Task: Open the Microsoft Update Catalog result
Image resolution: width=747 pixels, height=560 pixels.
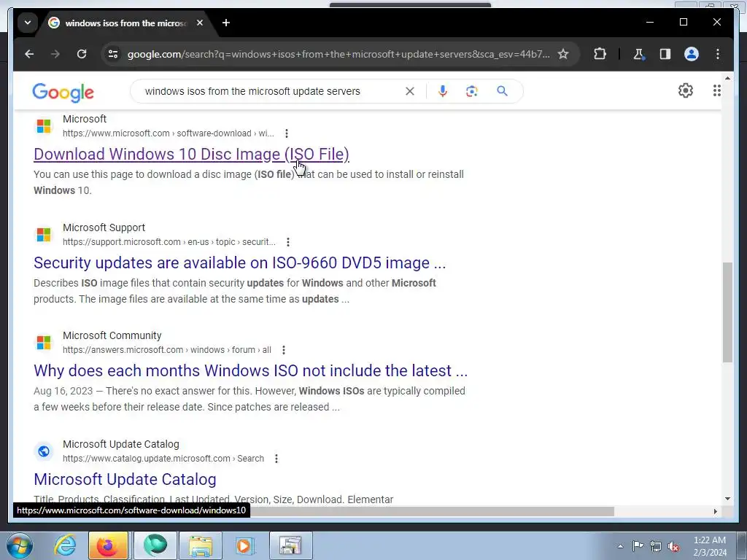Action: point(125,479)
